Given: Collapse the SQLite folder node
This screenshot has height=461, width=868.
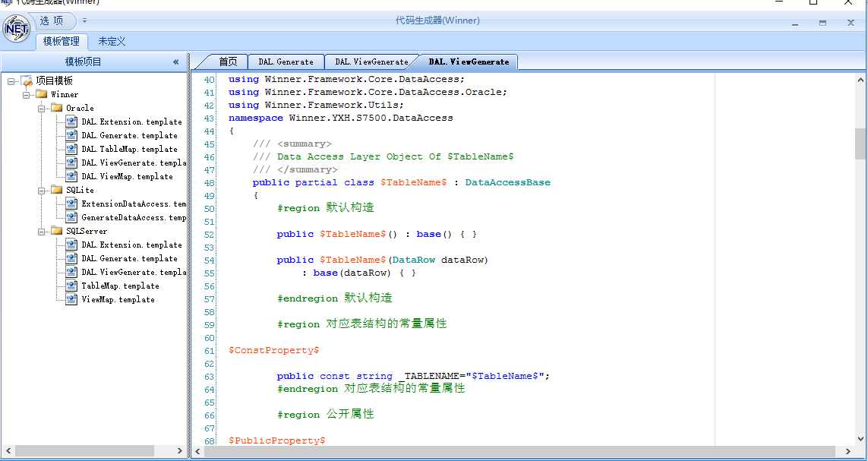Looking at the screenshot, I should click(42, 190).
